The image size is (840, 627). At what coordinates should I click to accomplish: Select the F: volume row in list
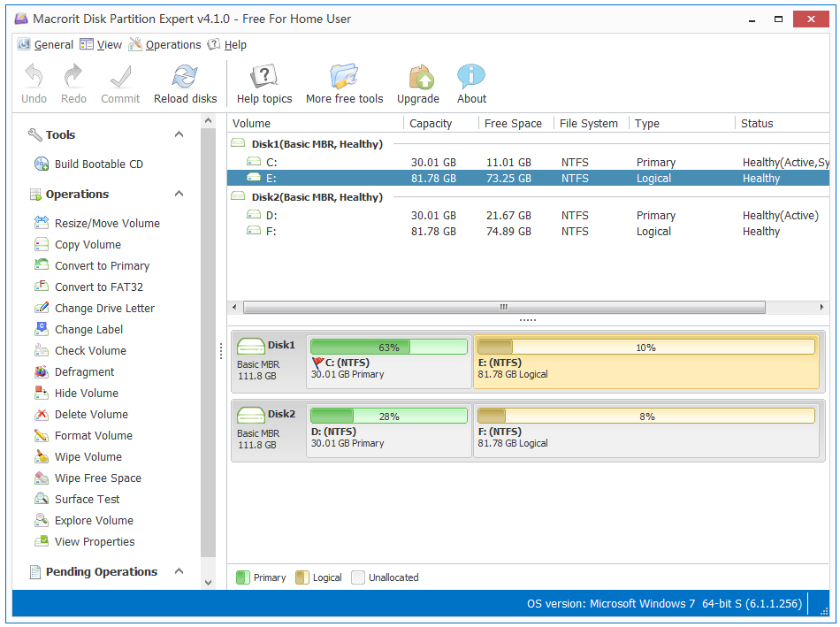point(271,232)
